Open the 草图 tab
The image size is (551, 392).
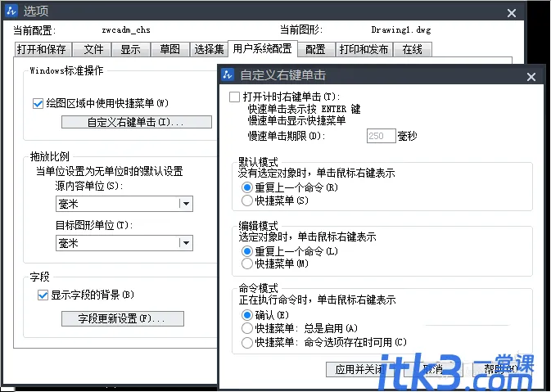(170, 49)
